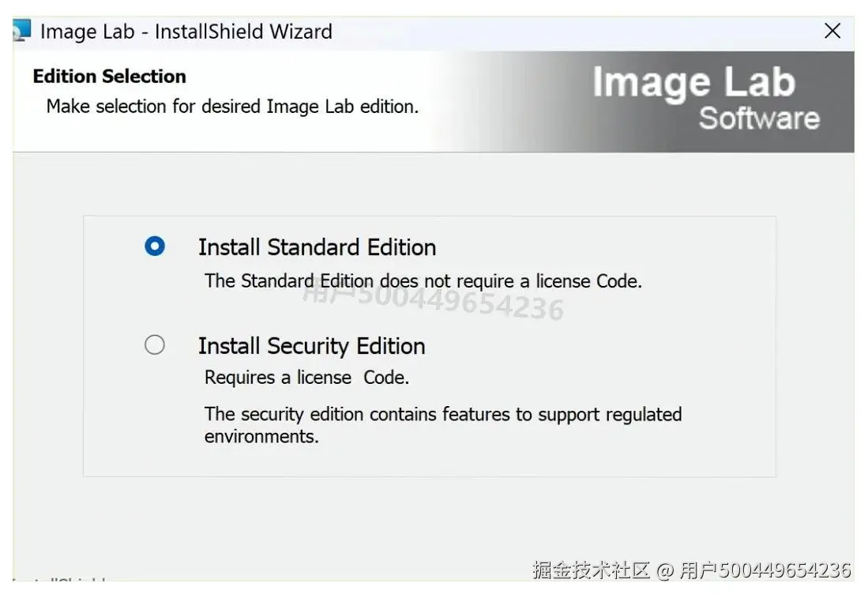Click the user ID following the @ symbol
Image resolution: width=868 pixels, height=598 pixels.
(765, 570)
